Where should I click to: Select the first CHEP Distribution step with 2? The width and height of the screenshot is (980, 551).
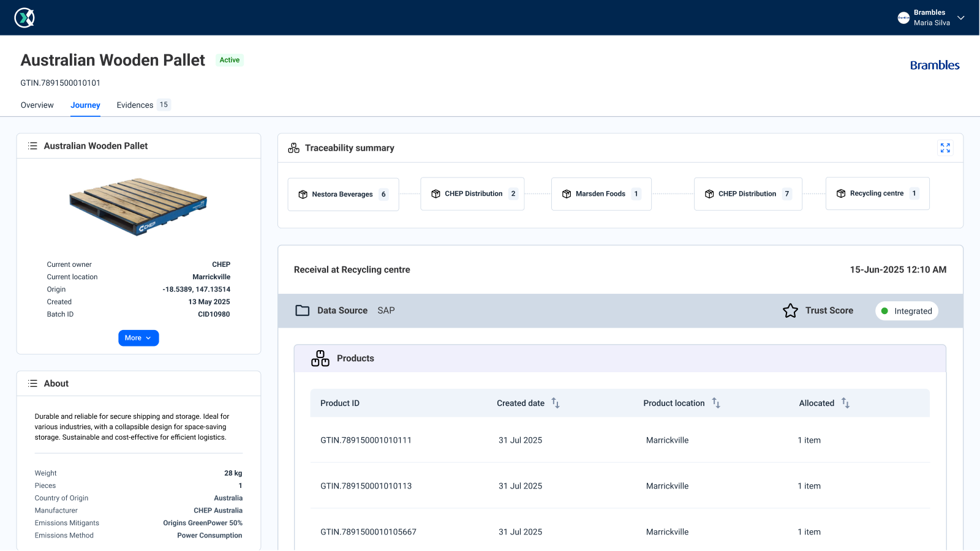click(x=472, y=193)
